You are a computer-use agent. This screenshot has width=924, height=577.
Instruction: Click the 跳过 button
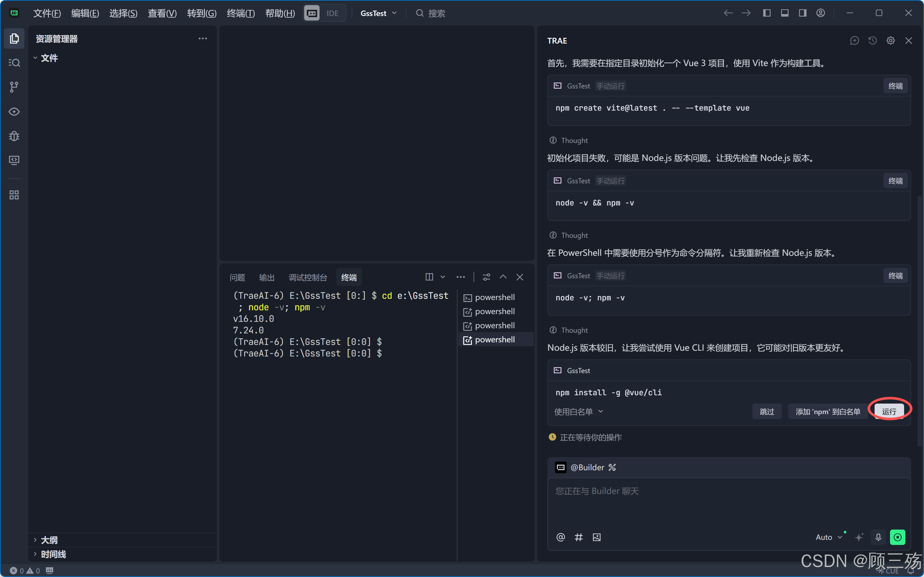(767, 411)
